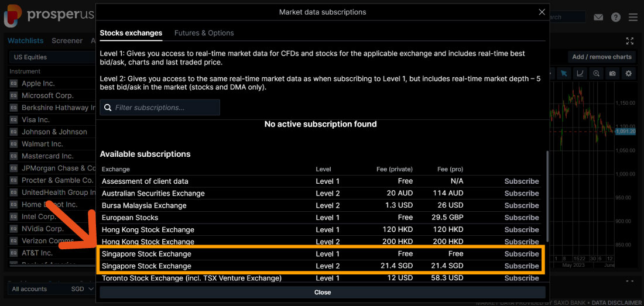644x306 pixels.
Task: Subscribe to European Stocks
Action: click(x=522, y=218)
